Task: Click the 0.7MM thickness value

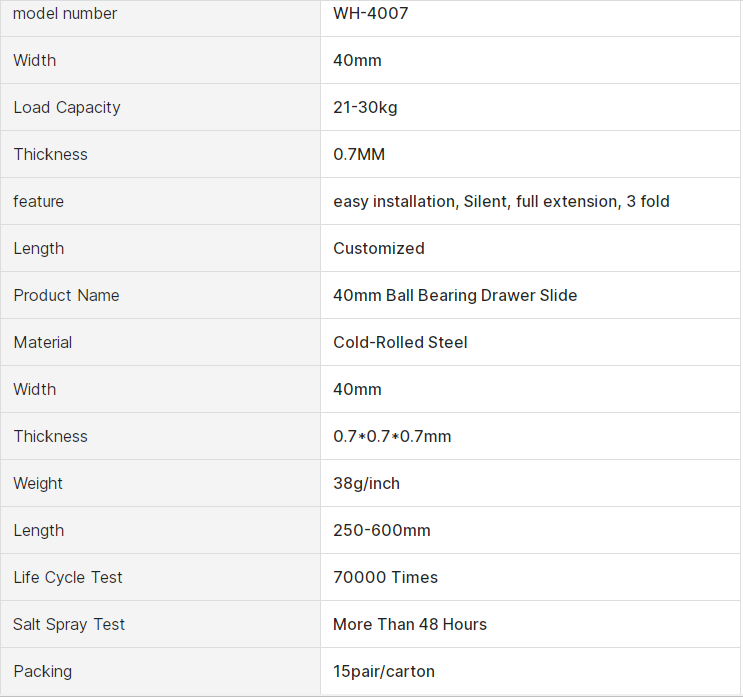Action: [x=359, y=154]
